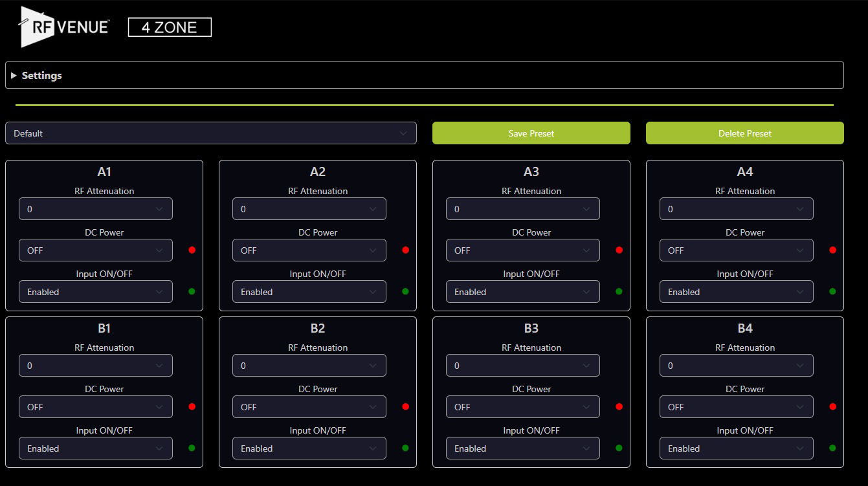Click green Input status indicator for B1
This screenshot has width=868, height=486.
(x=192, y=448)
